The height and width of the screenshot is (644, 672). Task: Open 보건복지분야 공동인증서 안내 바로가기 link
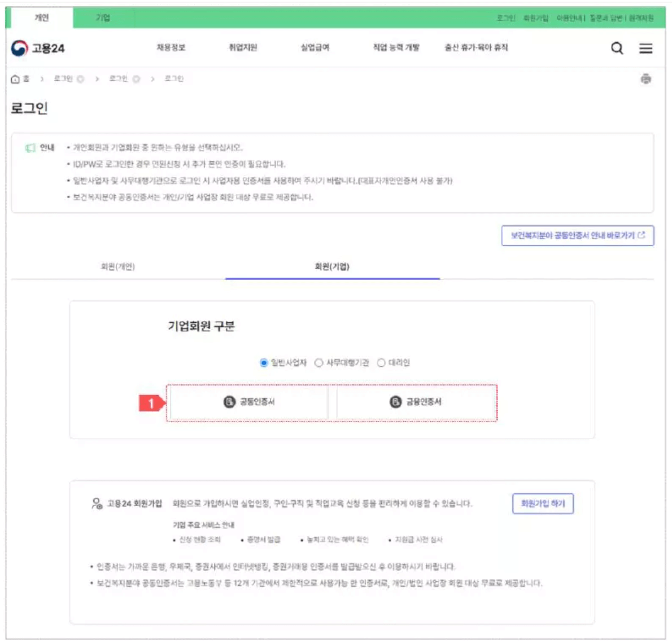point(577,236)
